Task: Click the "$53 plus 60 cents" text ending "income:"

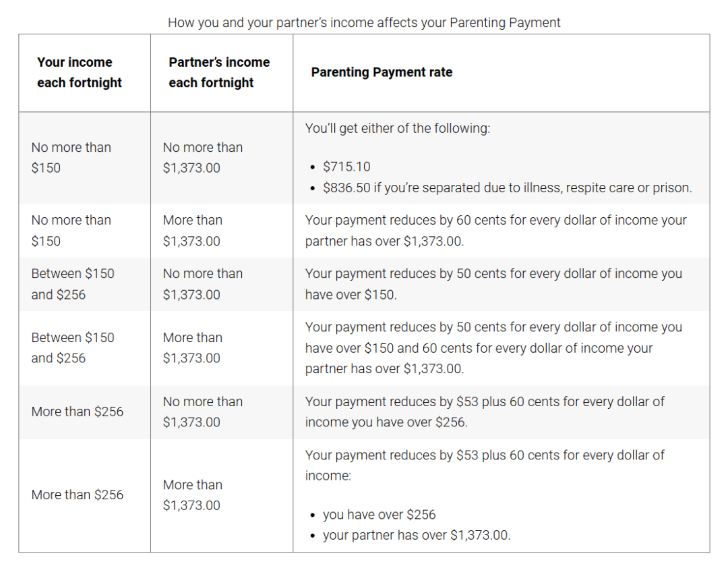Action: pos(484,465)
